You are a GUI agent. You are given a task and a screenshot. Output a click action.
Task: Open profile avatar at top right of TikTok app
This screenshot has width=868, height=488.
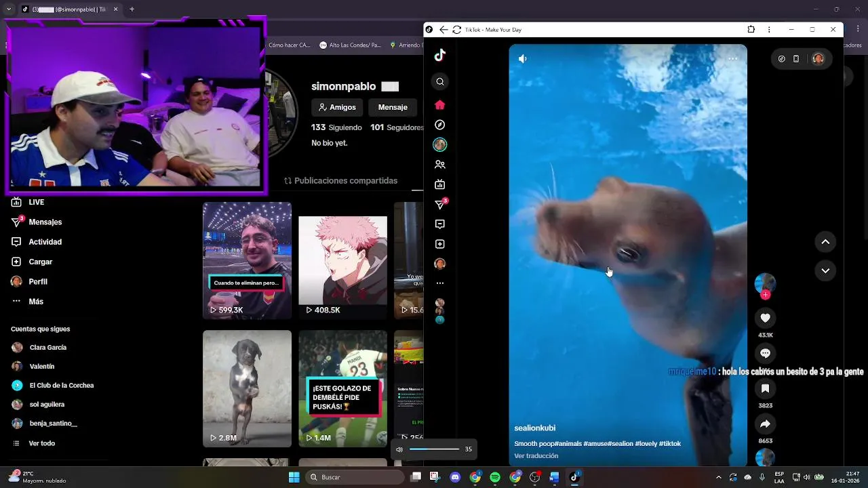click(x=818, y=59)
